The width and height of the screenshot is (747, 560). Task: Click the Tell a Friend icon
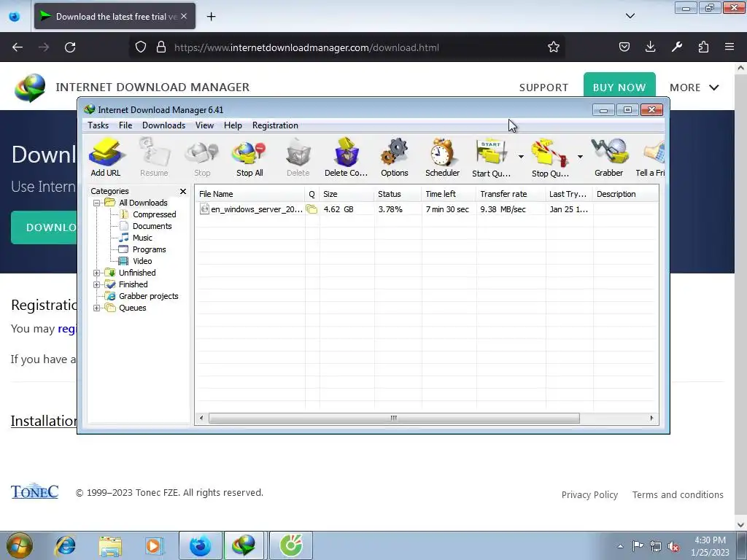[x=651, y=157]
